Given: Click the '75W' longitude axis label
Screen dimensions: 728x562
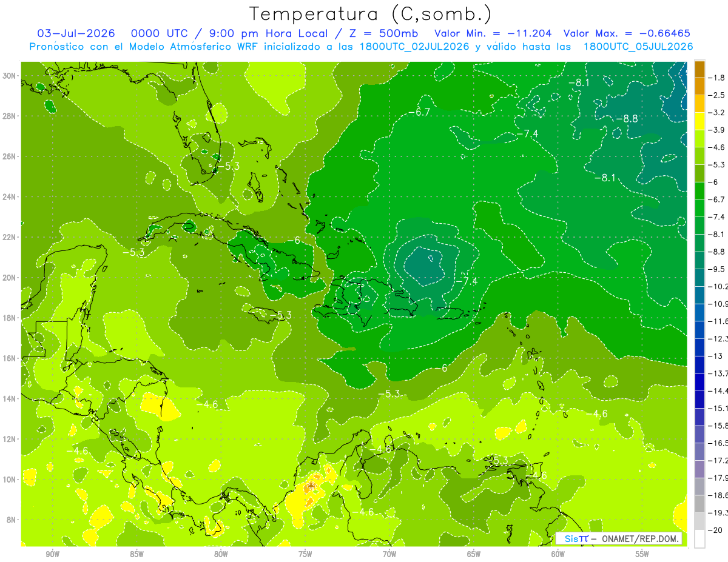Looking at the screenshot, I should point(305,555).
